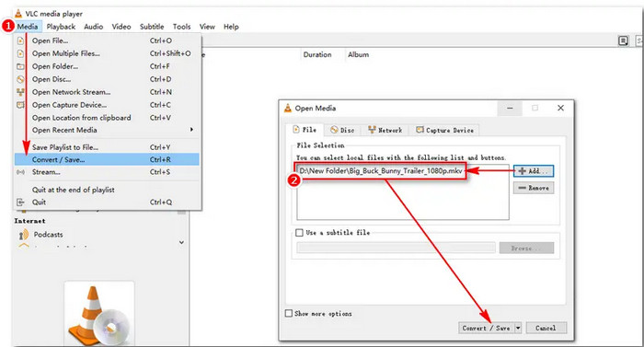Choose Open Disc... menu entry
The width and height of the screenshot is (644, 347).
(x=107, y=79)
